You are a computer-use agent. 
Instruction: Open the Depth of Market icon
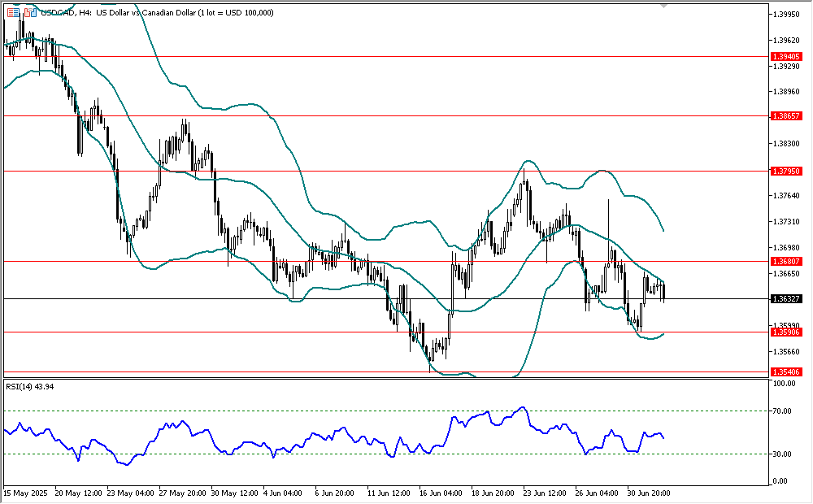tap(14, 12)
